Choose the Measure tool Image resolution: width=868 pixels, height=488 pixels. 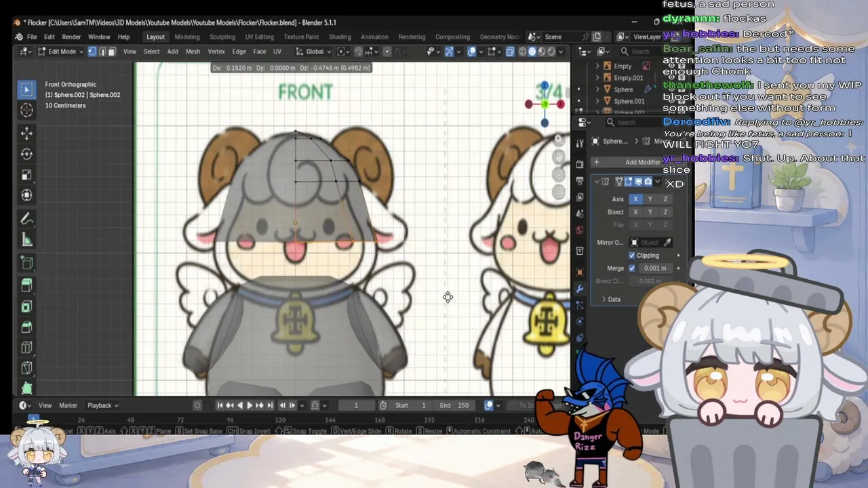click(27, 239)
